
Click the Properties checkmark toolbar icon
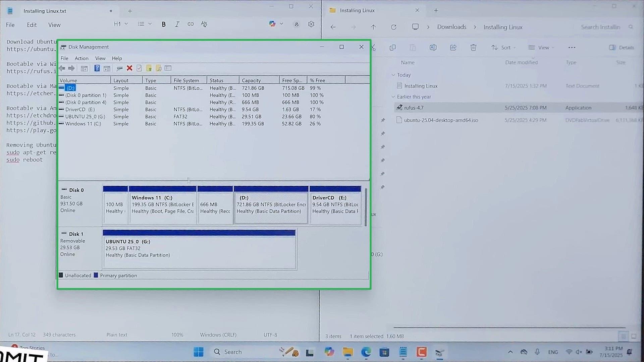tap(139, 68)
